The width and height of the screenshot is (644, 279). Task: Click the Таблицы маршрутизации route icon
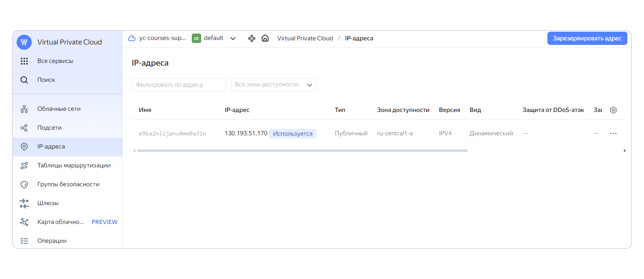point(24,166)
